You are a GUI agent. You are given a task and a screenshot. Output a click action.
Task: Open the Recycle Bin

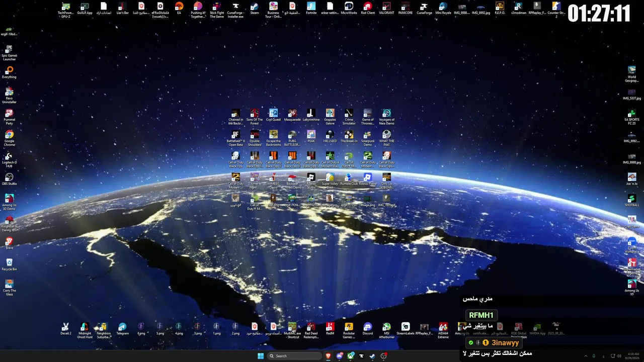coord(9,265)
